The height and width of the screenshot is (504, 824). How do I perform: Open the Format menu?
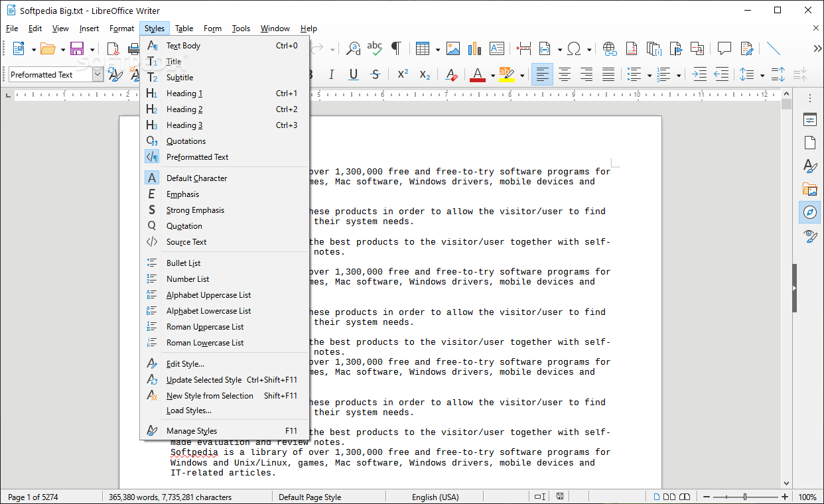122,29
